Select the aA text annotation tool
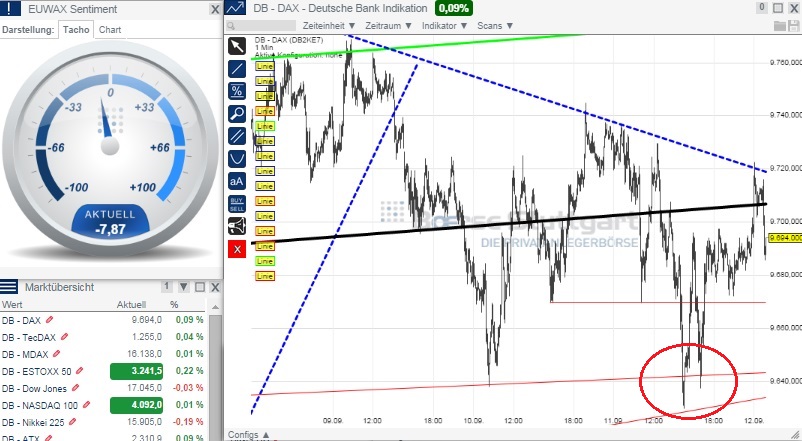This screenshot has height=441, width=802. pos(237,181)
